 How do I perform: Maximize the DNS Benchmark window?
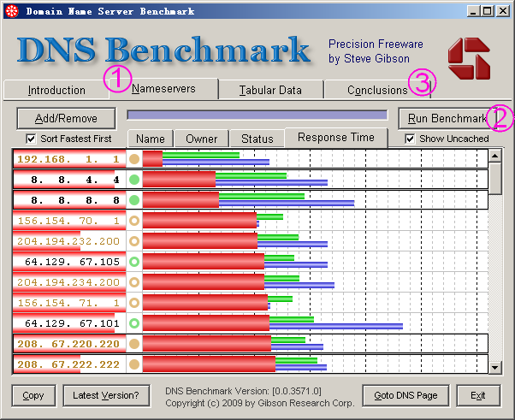coord(488,11)
